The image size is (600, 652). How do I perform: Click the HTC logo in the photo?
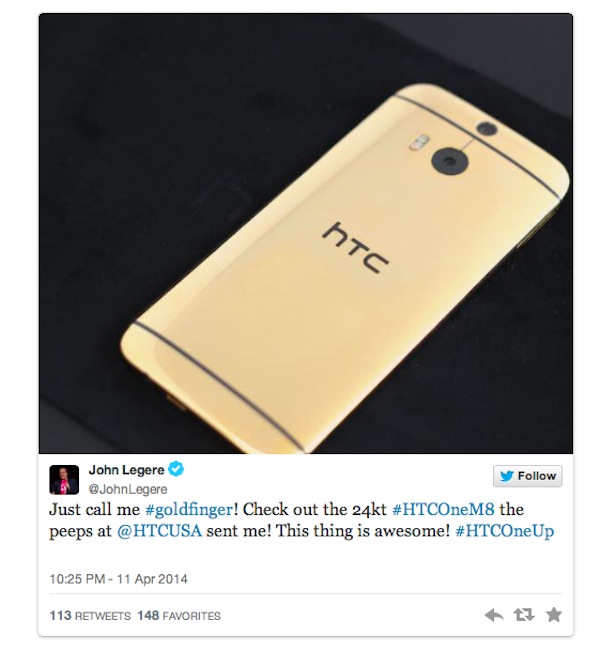tap(356, 248)
